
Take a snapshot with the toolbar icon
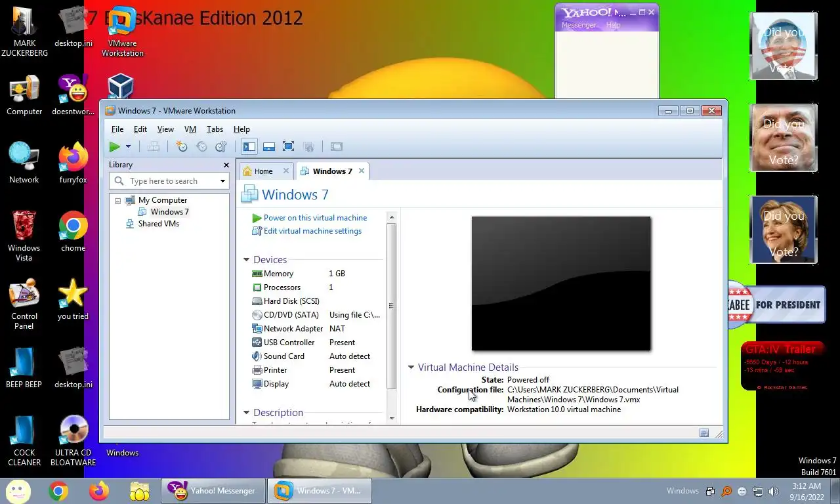click(x=182, y=146)
